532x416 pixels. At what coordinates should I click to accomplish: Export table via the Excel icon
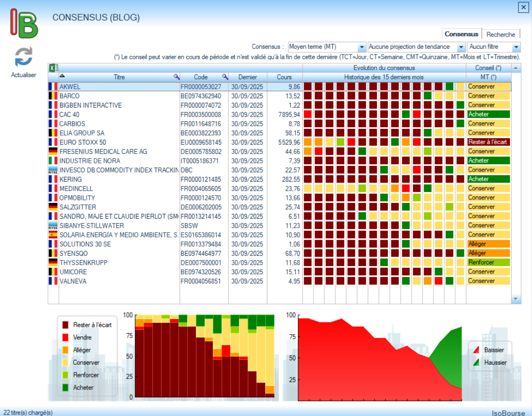pyautogui.click(x=53, y=68)
